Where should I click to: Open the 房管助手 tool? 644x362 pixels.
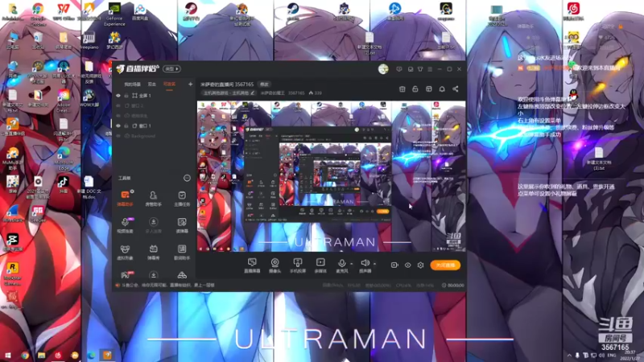153,198
